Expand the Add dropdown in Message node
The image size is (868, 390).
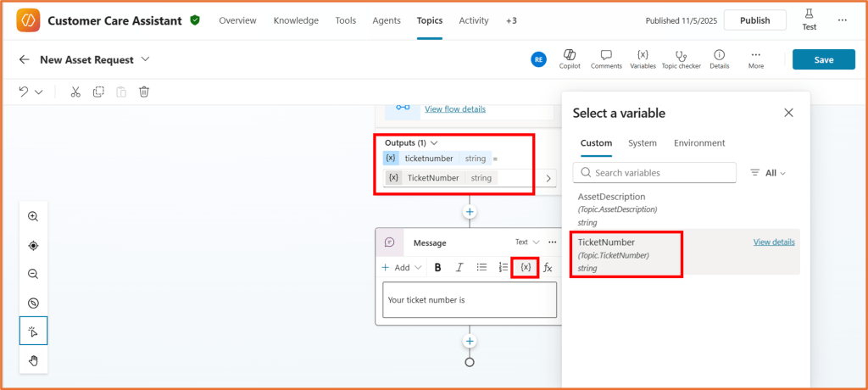coord(402,268)
